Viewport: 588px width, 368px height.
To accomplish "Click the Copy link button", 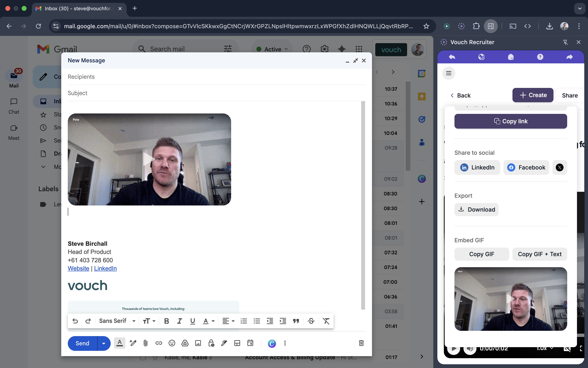I will 510,121.
